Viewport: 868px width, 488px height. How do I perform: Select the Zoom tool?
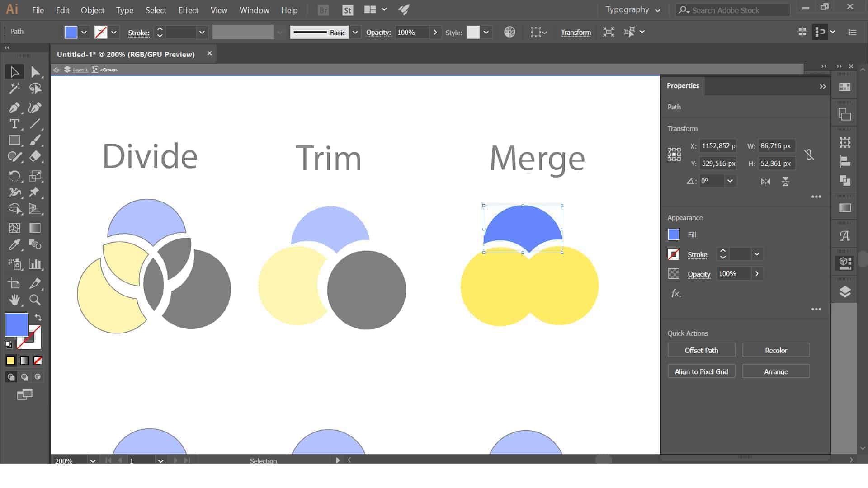pos(35,300)
